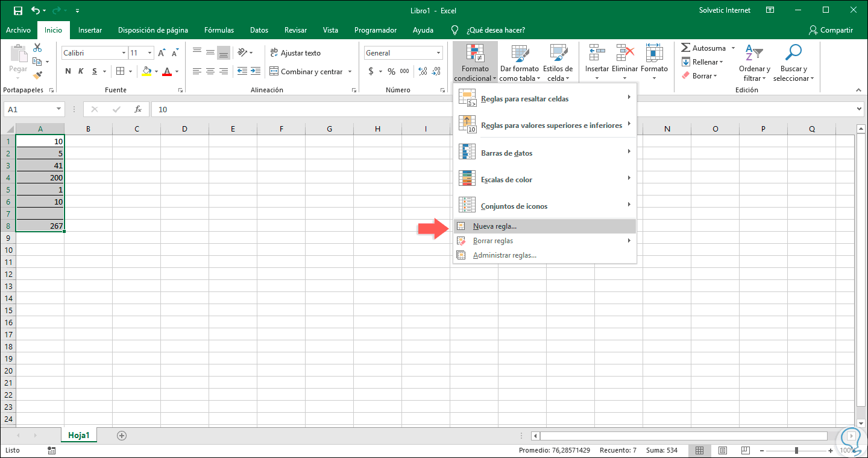The height and width of the screenshot is (458, 868).
Task: Click the macro recording icon in status bar
Action: [51, 450]
